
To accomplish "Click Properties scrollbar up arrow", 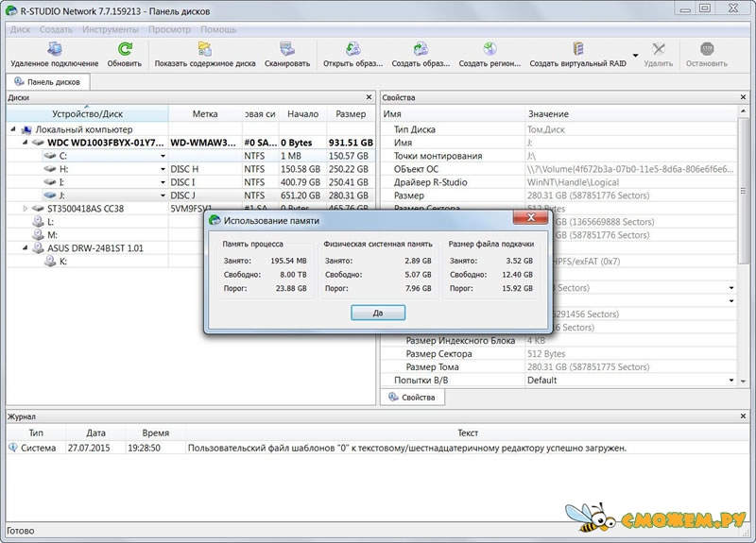I will 743,111.
